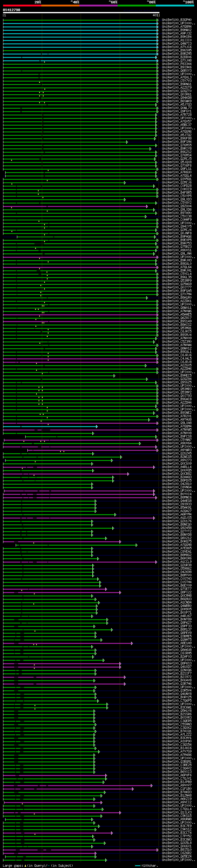This screenshot has height=868, width=197.
Task: Open hit UniRef100_A9VCI2
Action: point(177,802)
